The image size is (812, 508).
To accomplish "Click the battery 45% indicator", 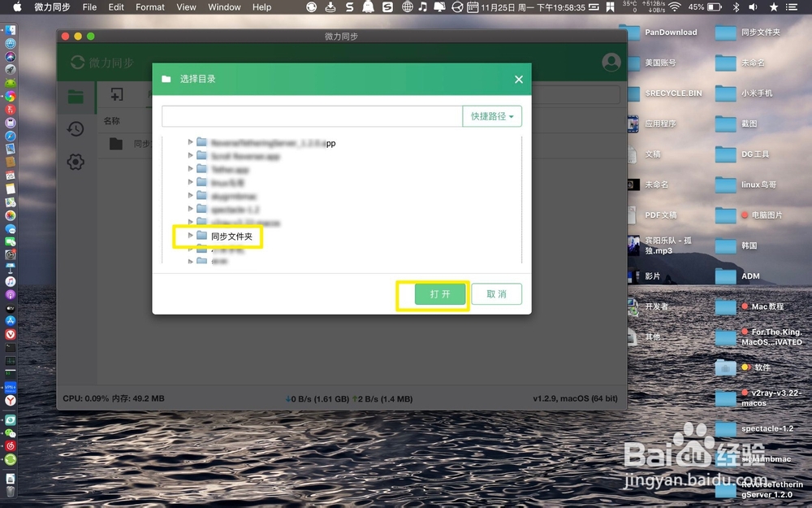I will click(704, 7).
